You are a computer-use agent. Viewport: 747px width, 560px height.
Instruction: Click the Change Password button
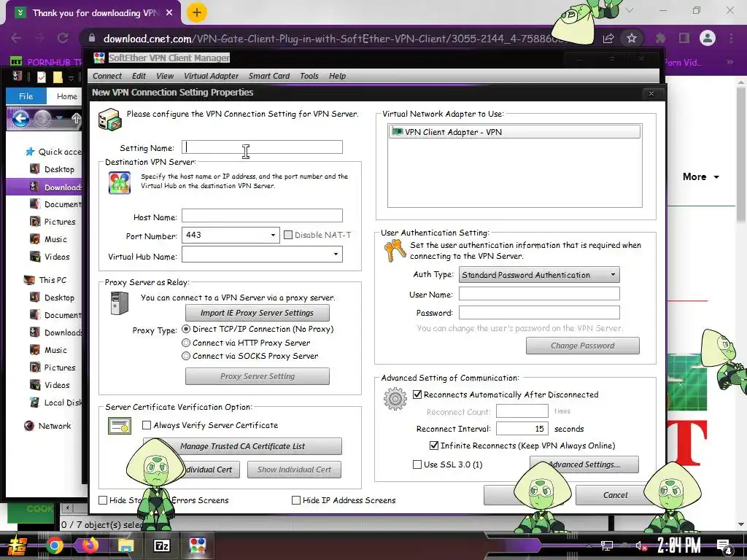tap(583, 346)
